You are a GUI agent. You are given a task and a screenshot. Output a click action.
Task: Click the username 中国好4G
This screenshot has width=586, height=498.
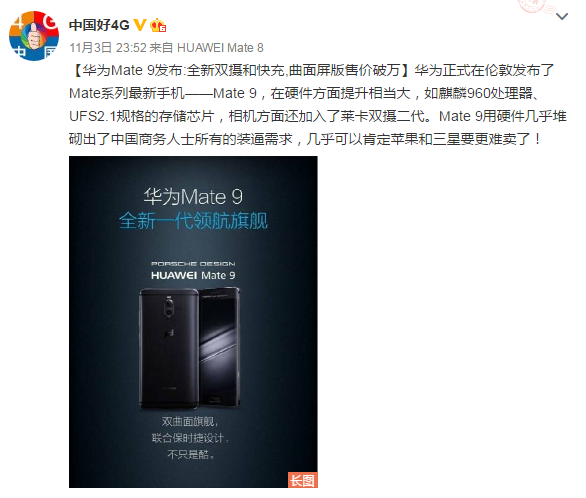[99, 25]
